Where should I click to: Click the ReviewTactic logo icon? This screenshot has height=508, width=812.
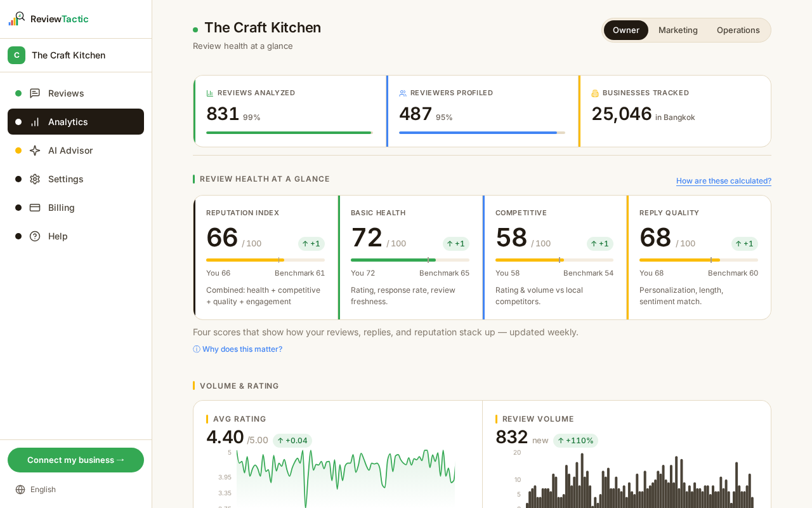pyautogui.click(x=16, y=18)
